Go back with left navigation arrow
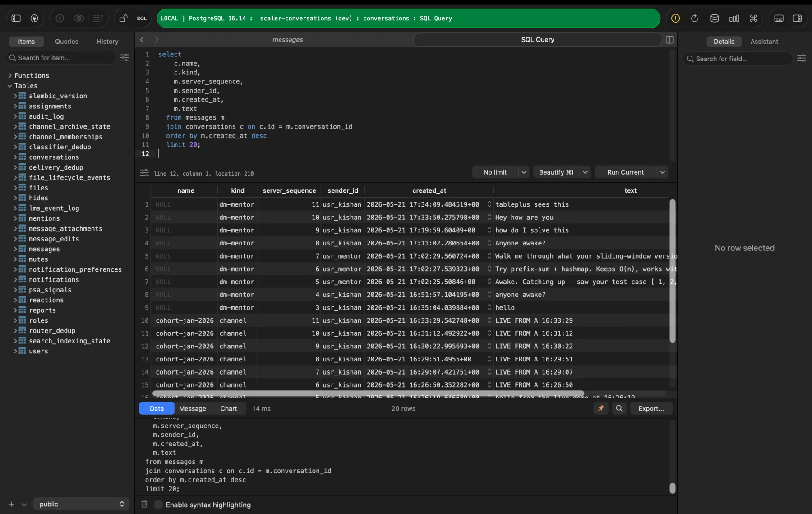The width and height of the screenshot is (812, 514). pos(142,40)
